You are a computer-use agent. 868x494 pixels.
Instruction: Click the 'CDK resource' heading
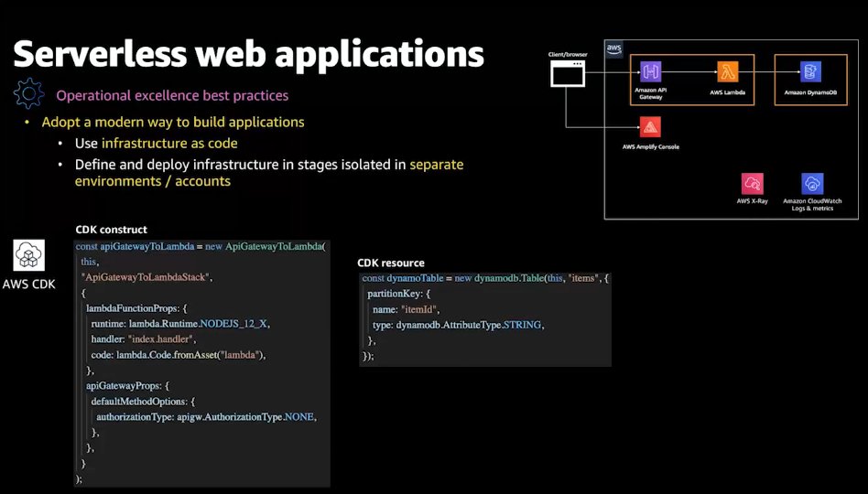pos(391,263)
